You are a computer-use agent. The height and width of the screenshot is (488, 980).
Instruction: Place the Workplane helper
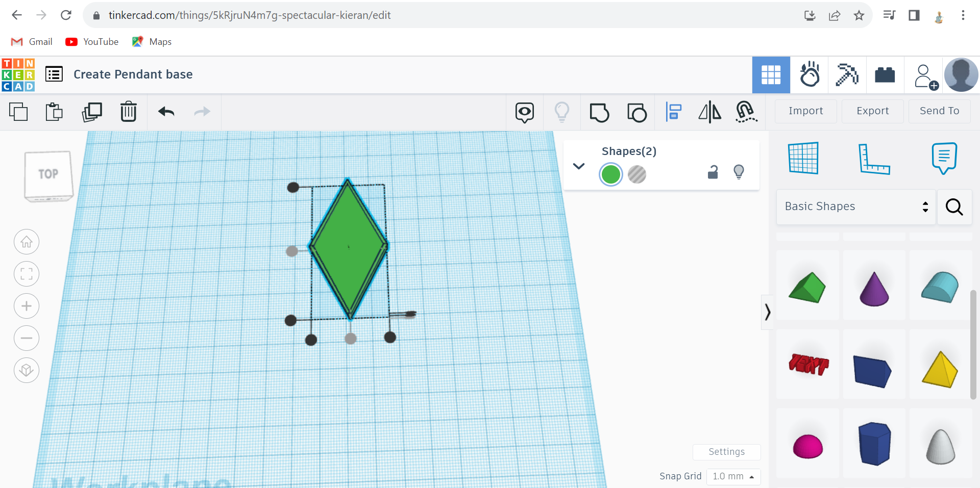pyautogui.click(x=803, y=158)
